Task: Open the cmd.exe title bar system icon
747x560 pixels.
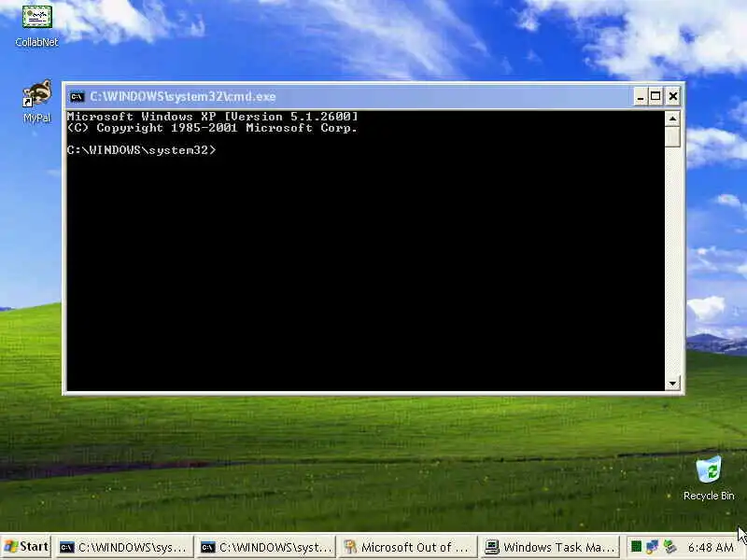Action: [77, 97]
